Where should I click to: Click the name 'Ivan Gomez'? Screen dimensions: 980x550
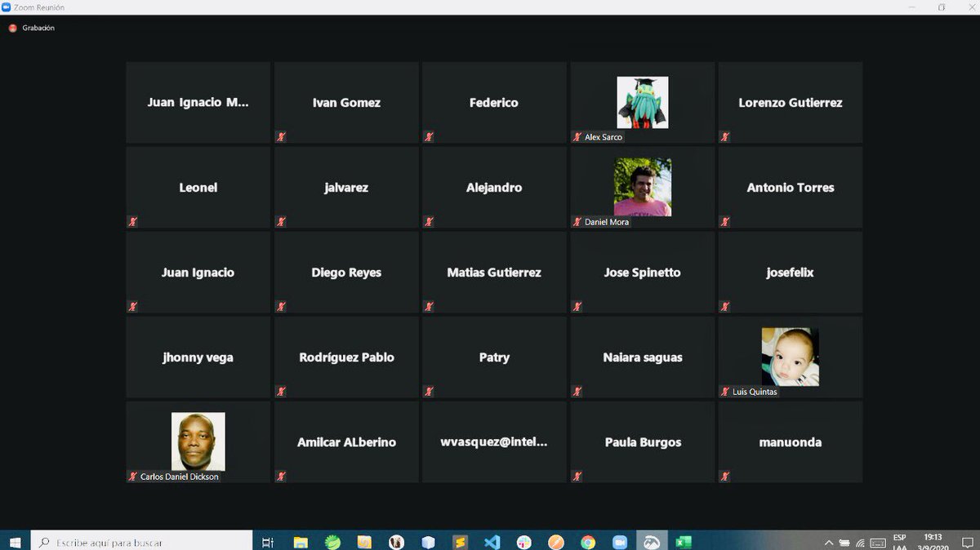(346, 103)
